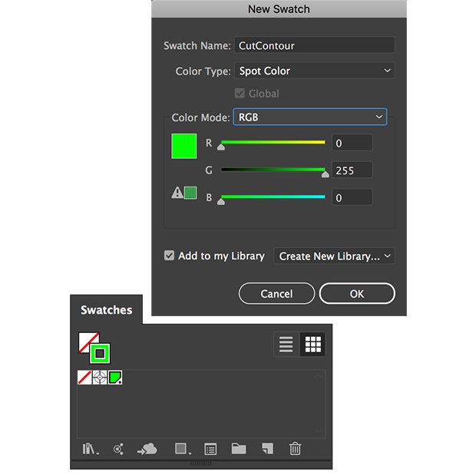Click the R value field
Screen dimensions: 476x475
pyautogui.click(x=352, y=143)
